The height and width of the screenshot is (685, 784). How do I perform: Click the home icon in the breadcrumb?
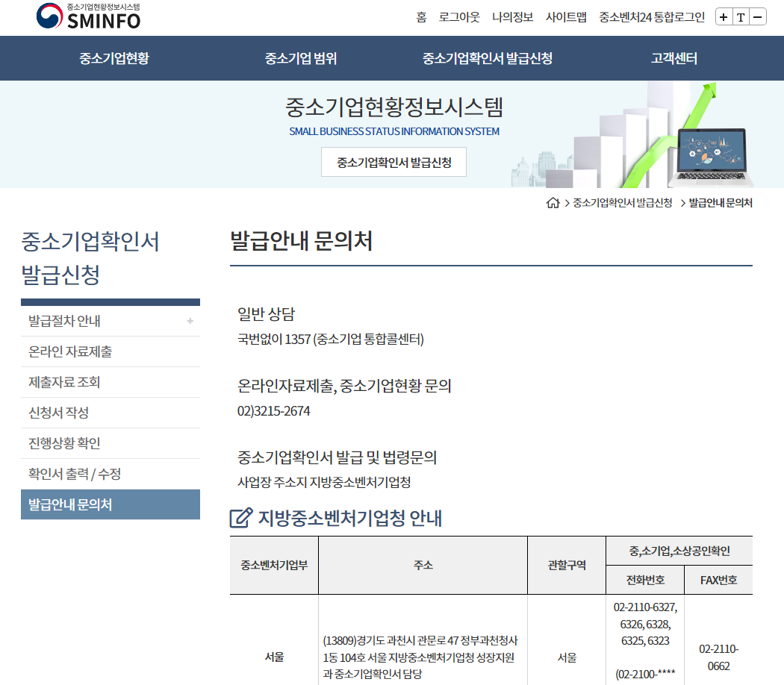pos(553,202)
